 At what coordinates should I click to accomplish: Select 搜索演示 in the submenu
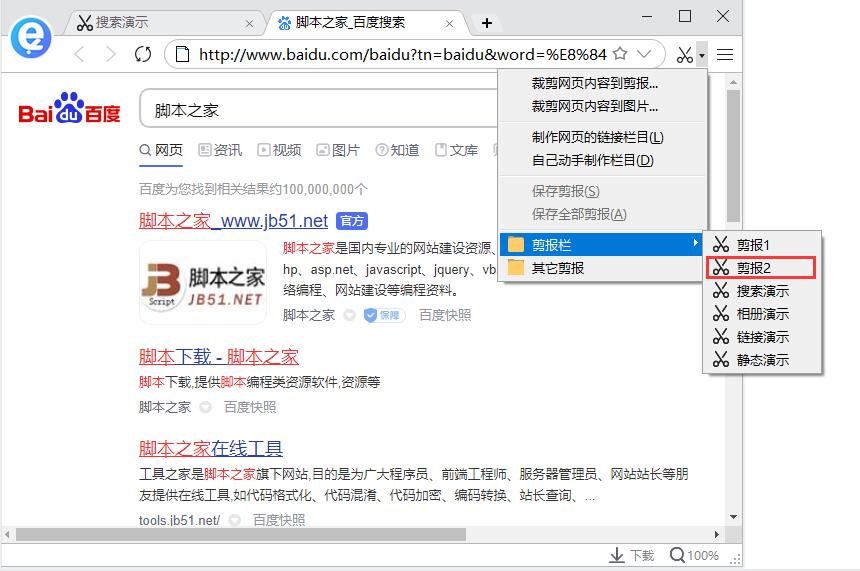[x=762, y=291]
